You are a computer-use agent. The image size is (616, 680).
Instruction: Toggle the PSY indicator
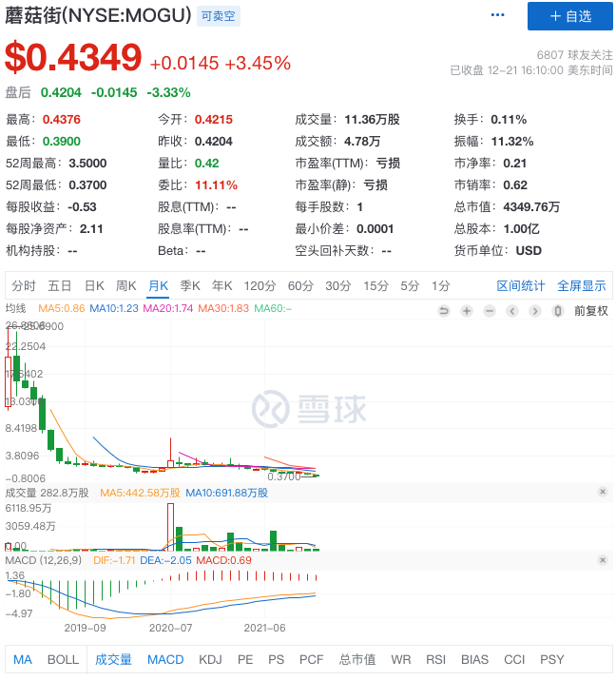click(x=552, y=660)
